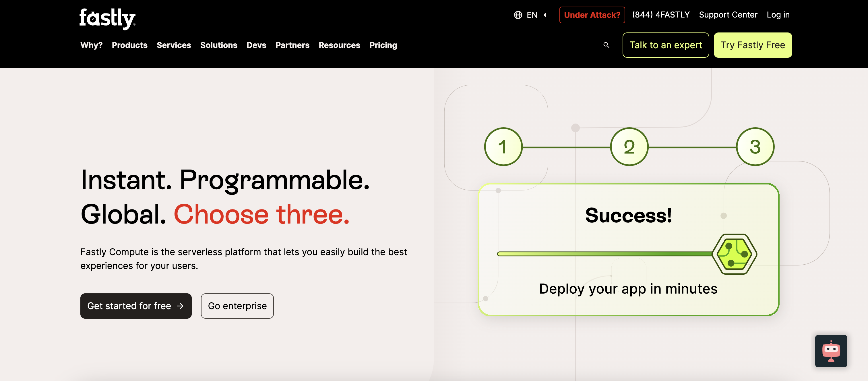Screen dimensions: 868x381
Task: Call the (844) 4FASTLY phone link
Action: [x=661, y=15]
